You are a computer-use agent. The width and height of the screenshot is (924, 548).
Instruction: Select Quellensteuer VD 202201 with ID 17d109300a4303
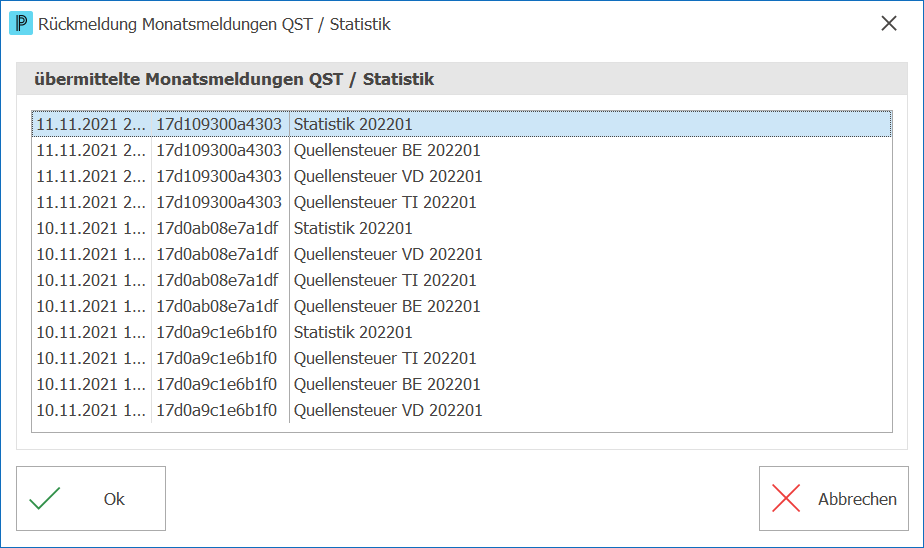461,176
